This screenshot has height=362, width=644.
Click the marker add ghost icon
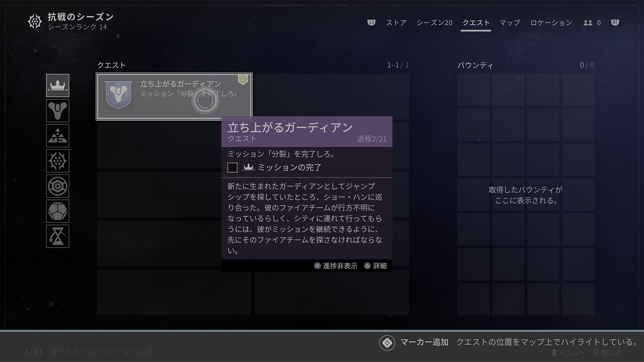[387, 343]
